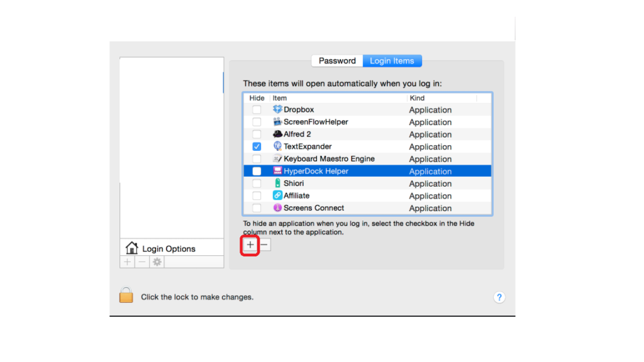Image resolution: width=644 pixels, height=362 pixels.
Task: Select the Login Items tab
Action: pos(392,61)
